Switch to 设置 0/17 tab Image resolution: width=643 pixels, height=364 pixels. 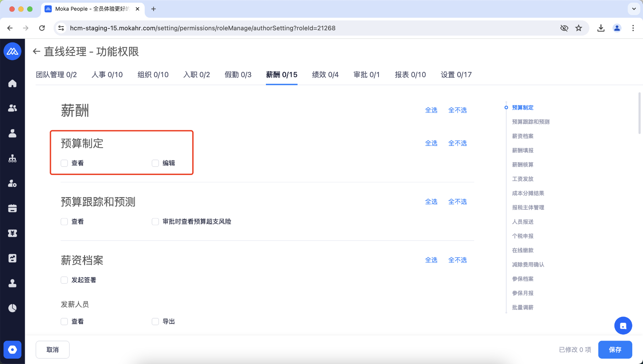[x=456, y=75]
